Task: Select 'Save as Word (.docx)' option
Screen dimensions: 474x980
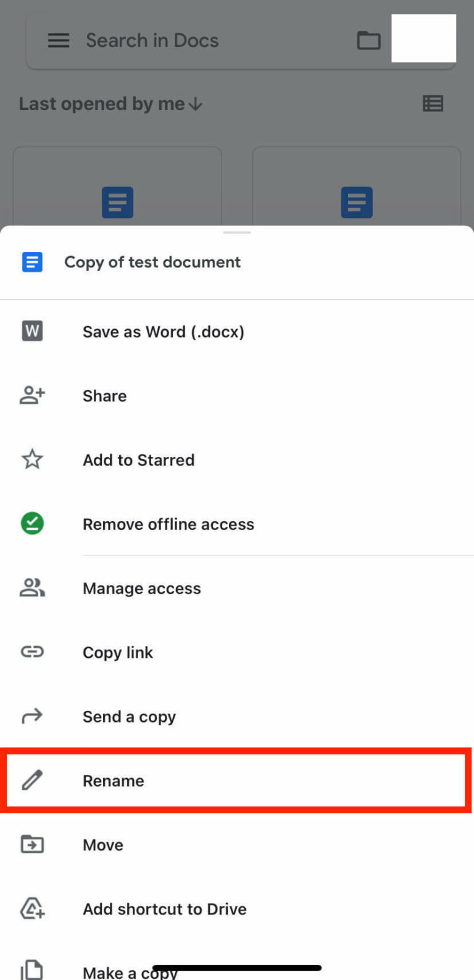Action: 237,332
